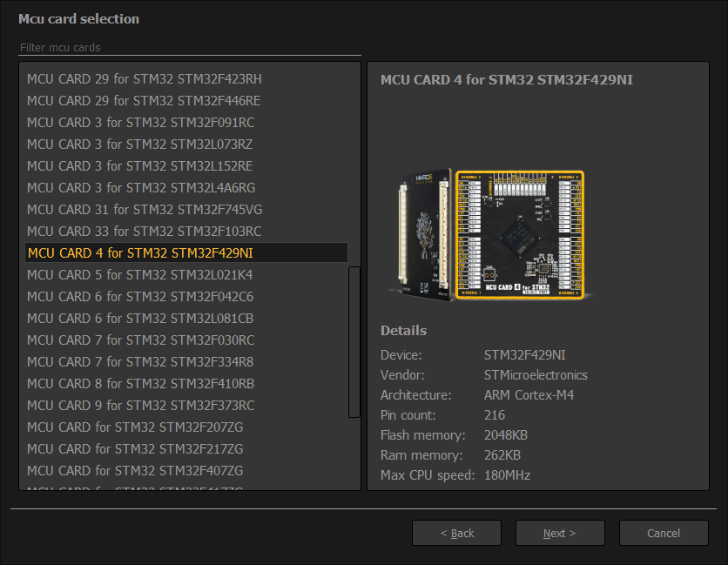The image size is (728, 565).
Task: Click highlighted MCU CARD 4 STM32F429NI row
Action: coord(186,253)
